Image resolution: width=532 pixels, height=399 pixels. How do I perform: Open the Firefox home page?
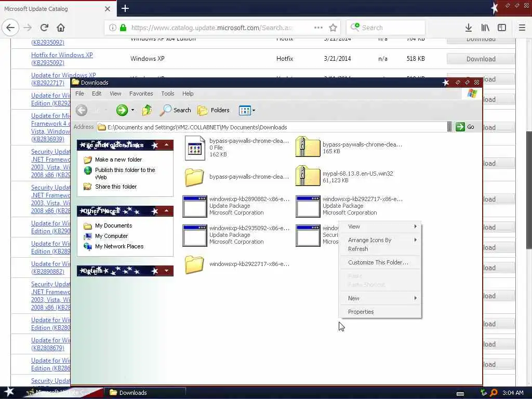[x=61, y=28]
